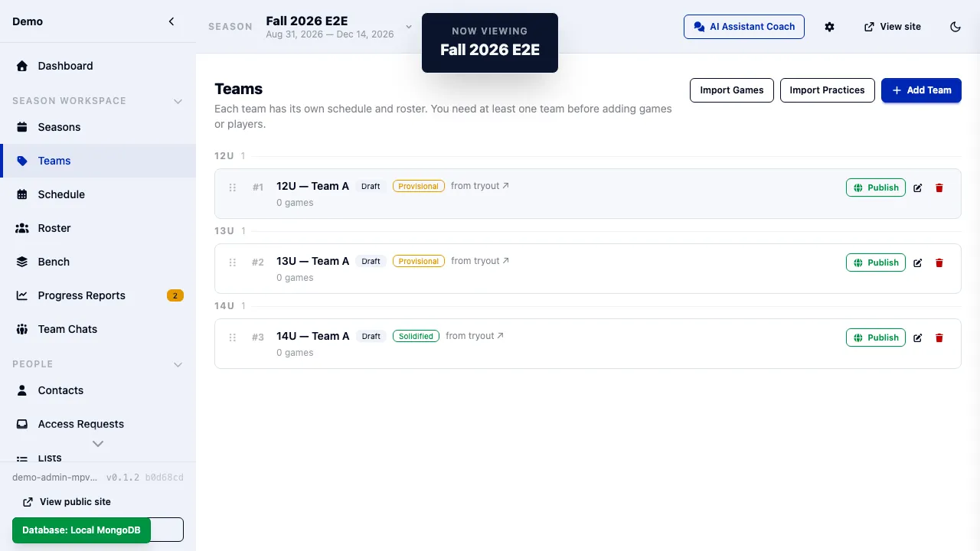Open the season selector dropdown
Screen dimensions: 980x551
[339, 27]
